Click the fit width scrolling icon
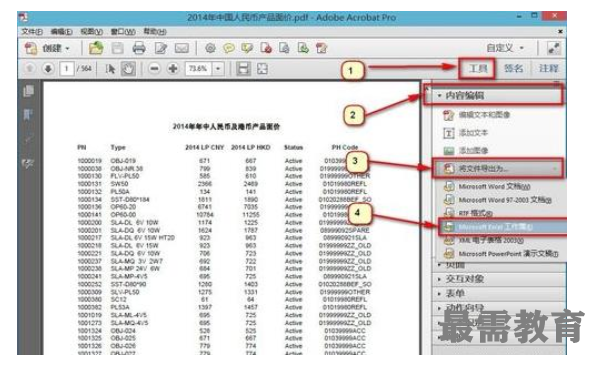Image resolution: width=591 pixels, height=366 pixels. [243, 69]
